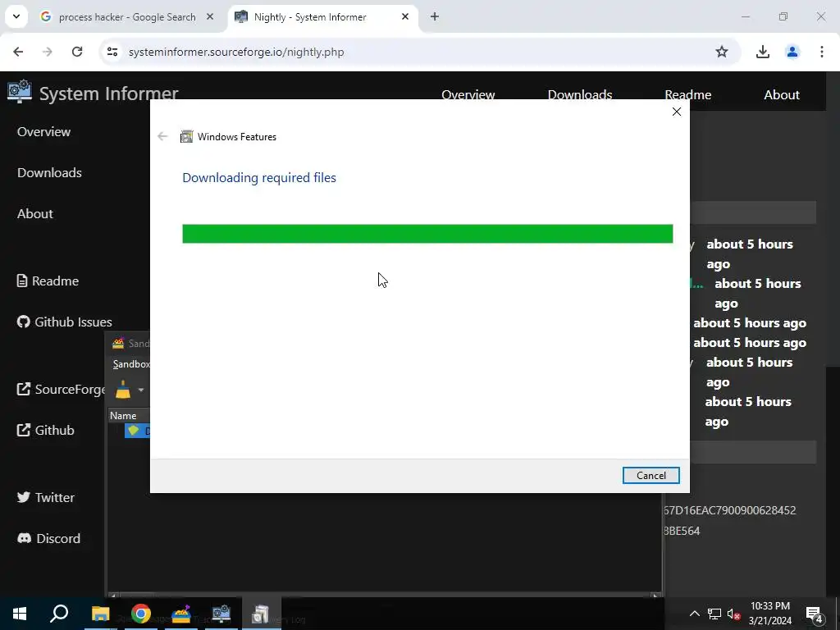The height and width of the screenshot is (630, 840).
Task: View site information icon in address bar
Action: (112, 52)
